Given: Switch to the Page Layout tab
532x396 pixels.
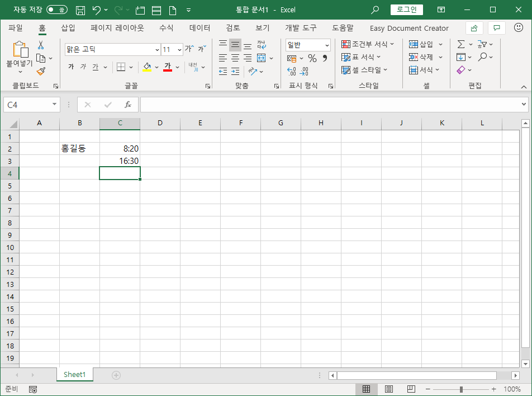Looking at the screenshot, I should pyautogui.click(x=117, y=28).
